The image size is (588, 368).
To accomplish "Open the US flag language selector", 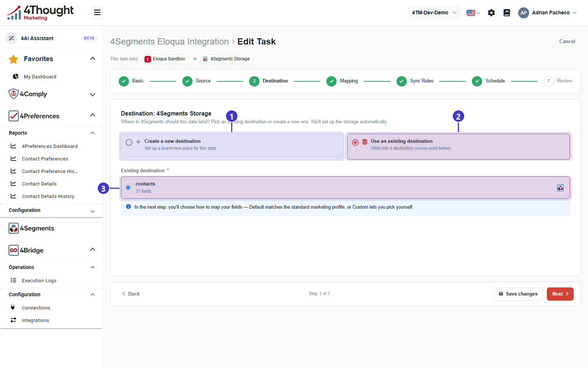I will coord(473,13).
